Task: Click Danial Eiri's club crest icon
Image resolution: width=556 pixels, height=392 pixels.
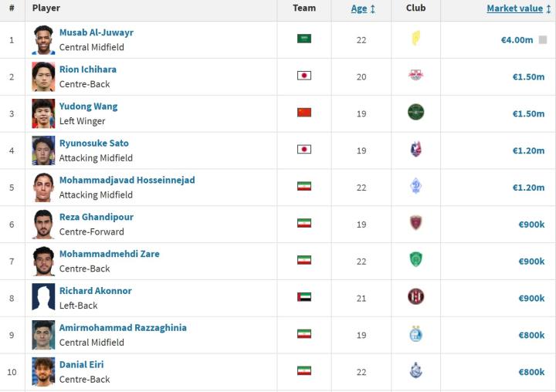Action: 415,371
